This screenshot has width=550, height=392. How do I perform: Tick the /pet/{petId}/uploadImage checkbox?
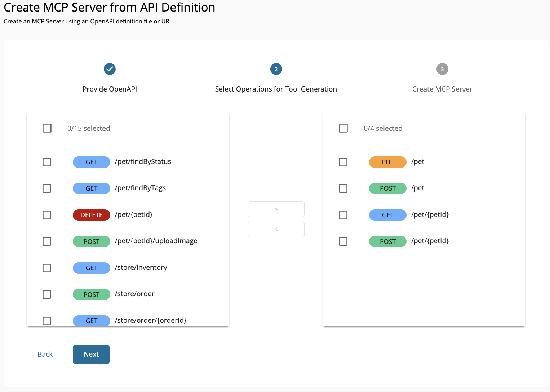[x=47, y=241]
